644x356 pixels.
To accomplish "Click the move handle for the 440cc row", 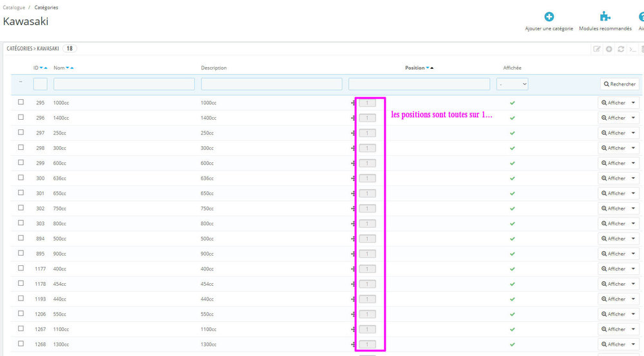I will pyautogui.click(x=353, y=299).
